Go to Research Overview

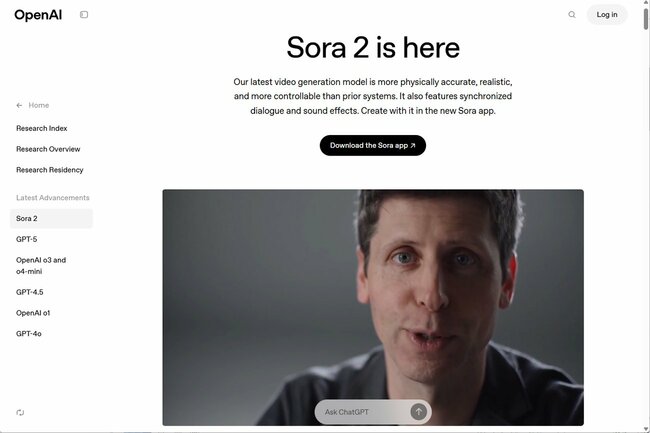[x=48, y=149]
